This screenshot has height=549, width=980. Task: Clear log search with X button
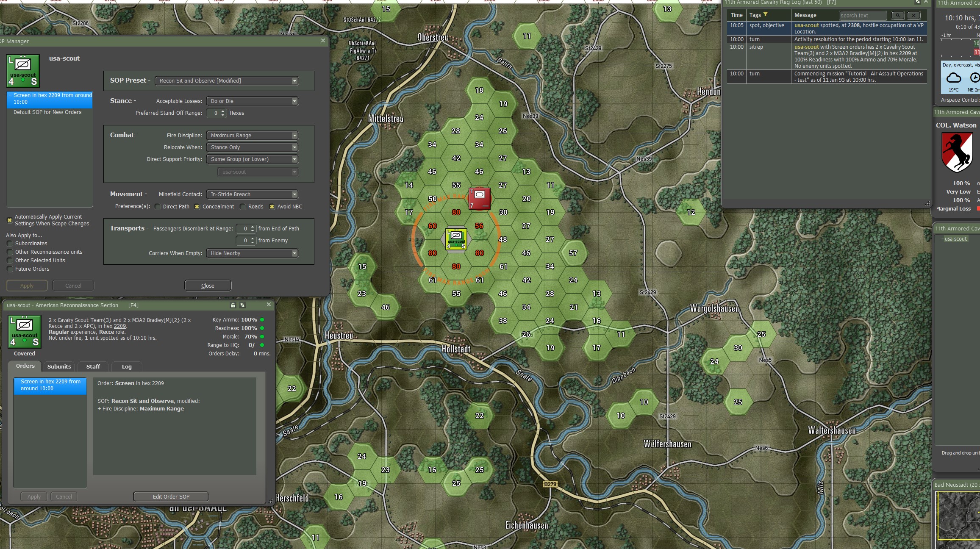(913, 15)
